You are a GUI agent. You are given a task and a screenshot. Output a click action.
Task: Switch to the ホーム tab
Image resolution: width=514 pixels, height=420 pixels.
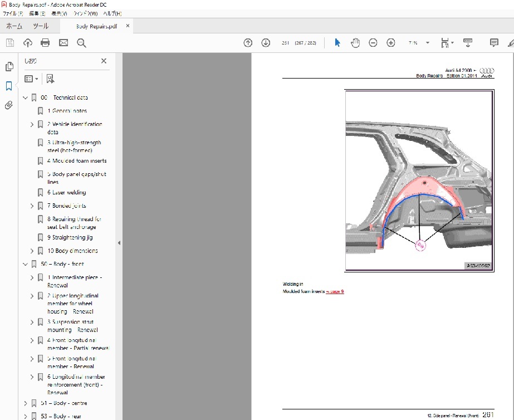pyautogui.click(x=14, y=26)
